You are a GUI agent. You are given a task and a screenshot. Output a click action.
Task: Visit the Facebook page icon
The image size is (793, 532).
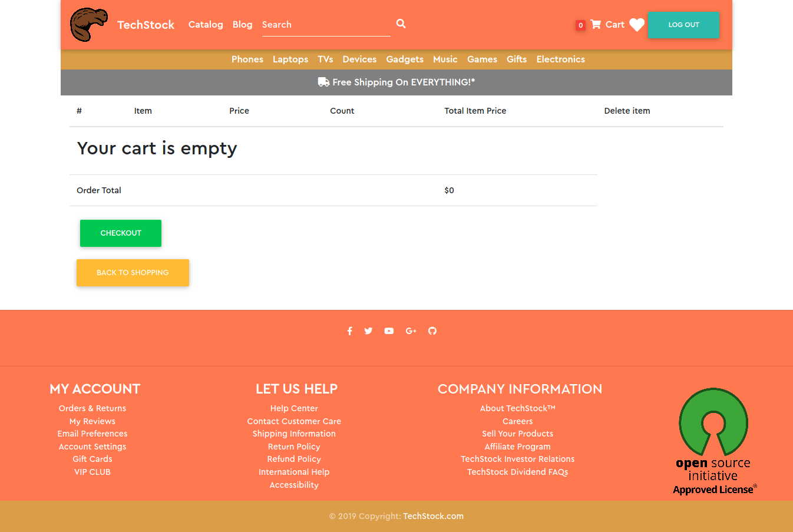pyautogui.click(x=349, y=331)
